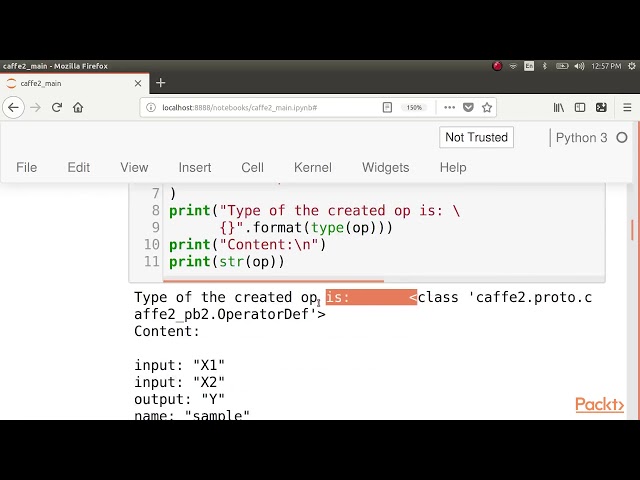This screenshot has height=480, width=640.
Task: Open the Kernel menu
Action: click(313, 167)
